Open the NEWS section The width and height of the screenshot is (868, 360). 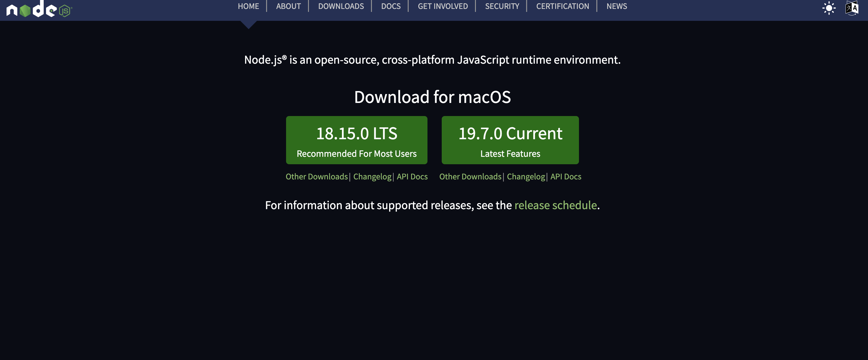click(x=616, y=6)
